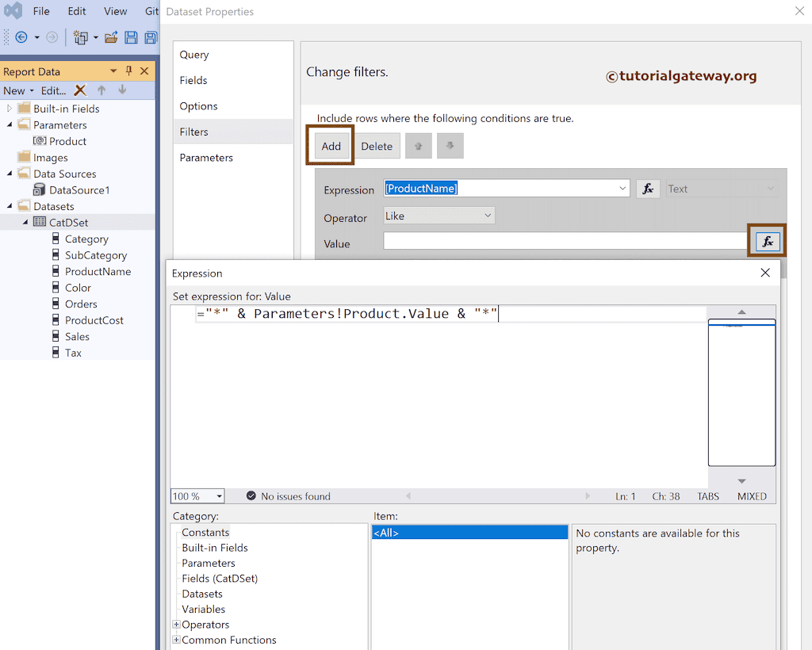Open the Expression field dropdown arrow
Image resolution: width=812 pixels, height=650 pixels.
tap(621, 189)
